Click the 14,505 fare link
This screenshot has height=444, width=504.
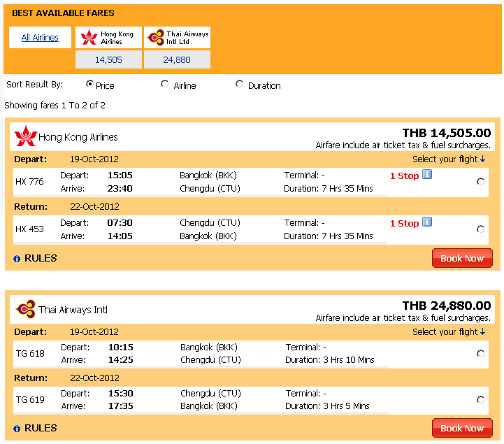108,60
